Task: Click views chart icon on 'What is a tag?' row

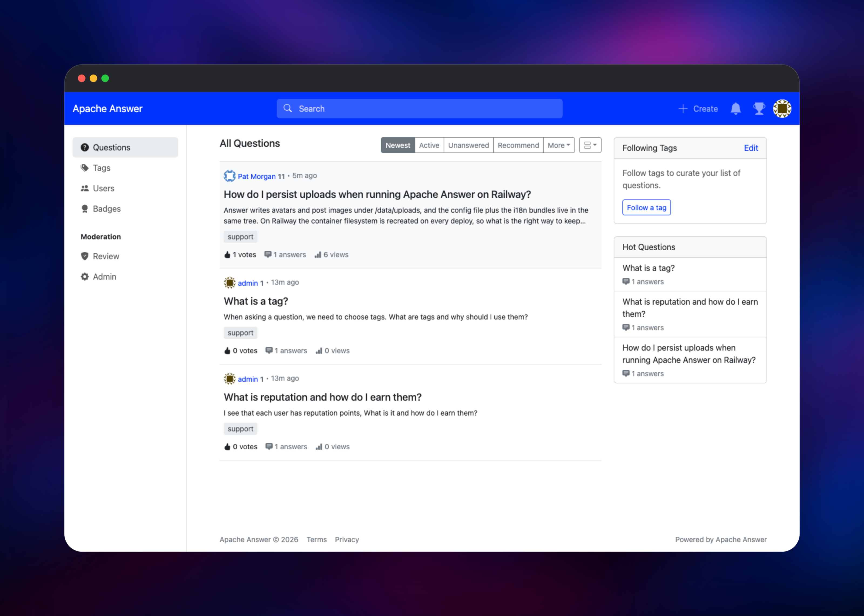Action: tap(319, 351)
